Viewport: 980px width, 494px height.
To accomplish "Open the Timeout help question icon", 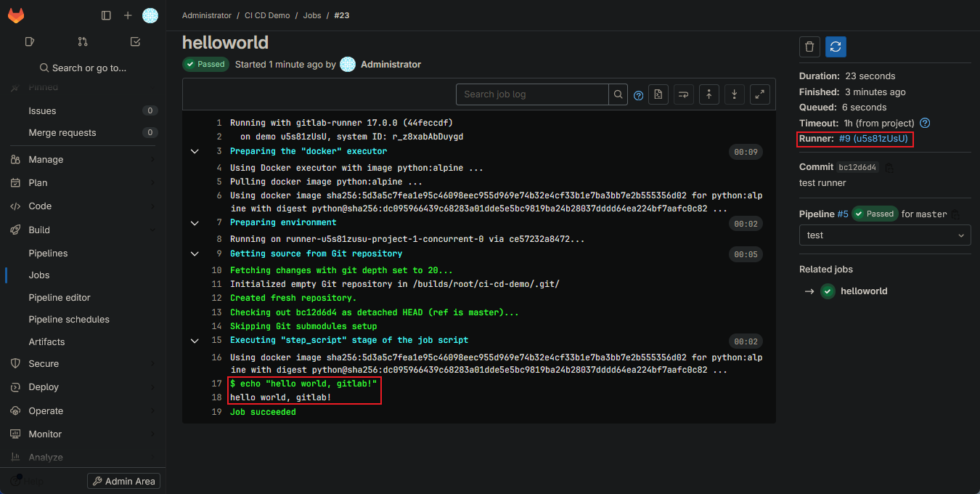I will [x=925, y=123].
